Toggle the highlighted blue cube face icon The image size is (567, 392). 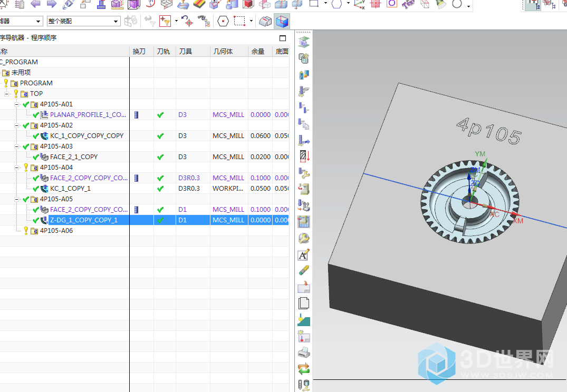[x=282, y=21]
